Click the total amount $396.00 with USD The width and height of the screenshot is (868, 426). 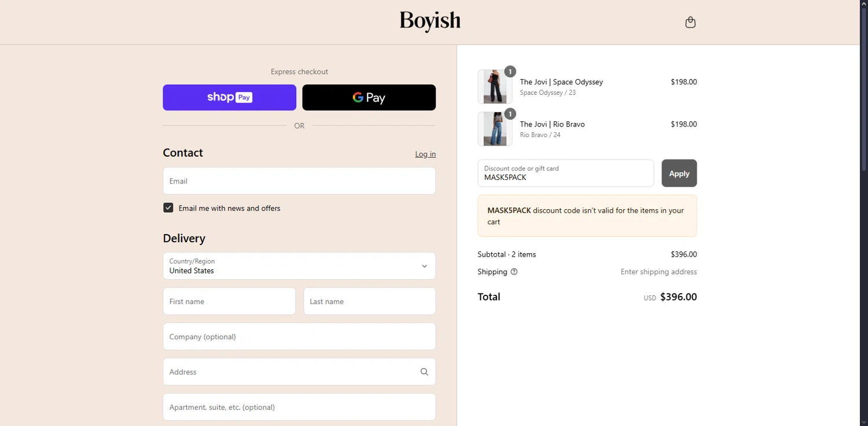(670, 297)
